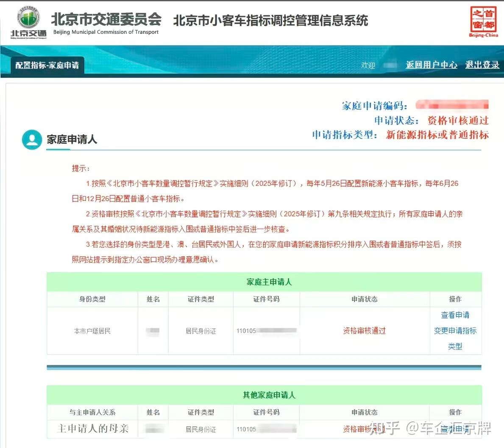
Task: Click 返回用户中心 link
Action: (432, 65)
